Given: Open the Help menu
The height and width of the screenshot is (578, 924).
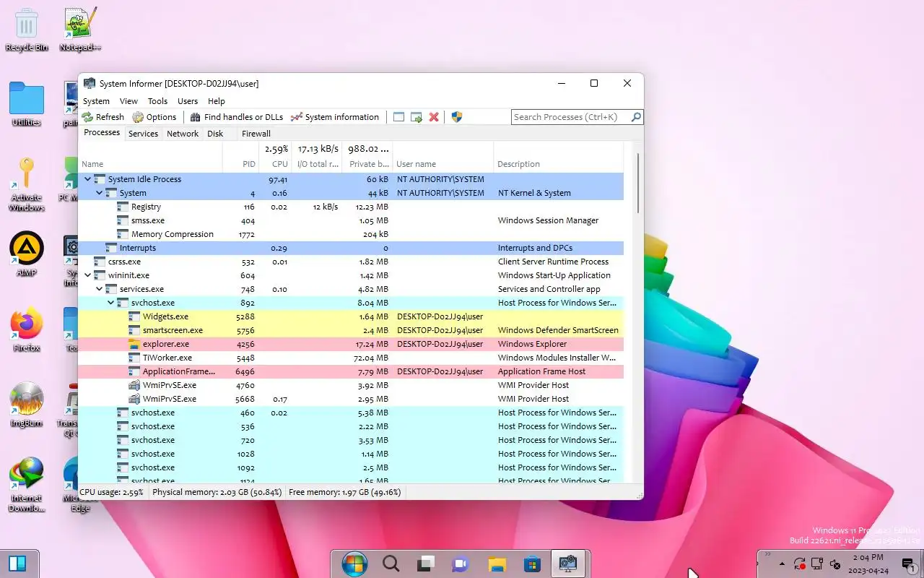Looking at the screenshot, I should pos(217,101).
